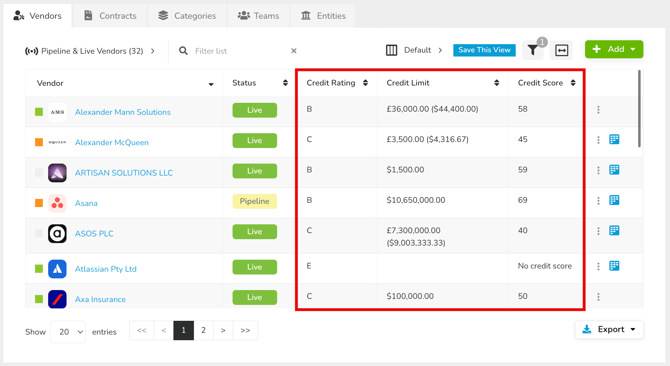Click green swatch for Alexander Mann Solutions

(39, 112)
